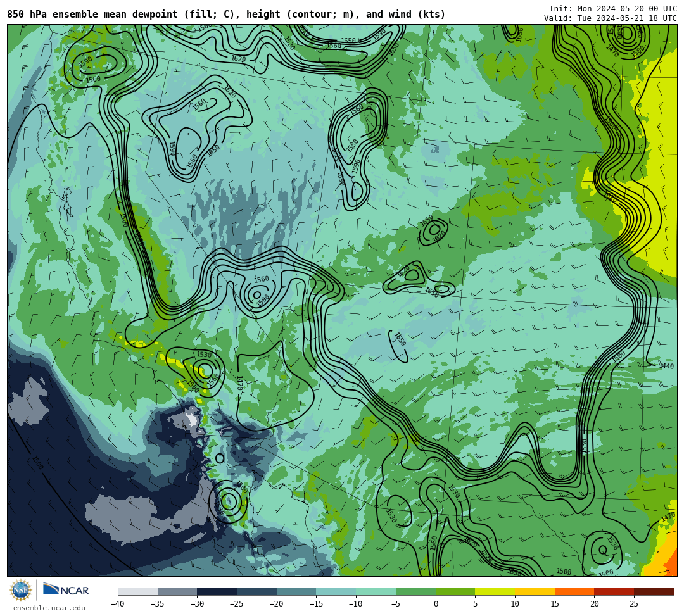Select the Valid: Tue 2024-05-21 18 UTC text
This screenshot has width=684, height=616.
point(611,18)
